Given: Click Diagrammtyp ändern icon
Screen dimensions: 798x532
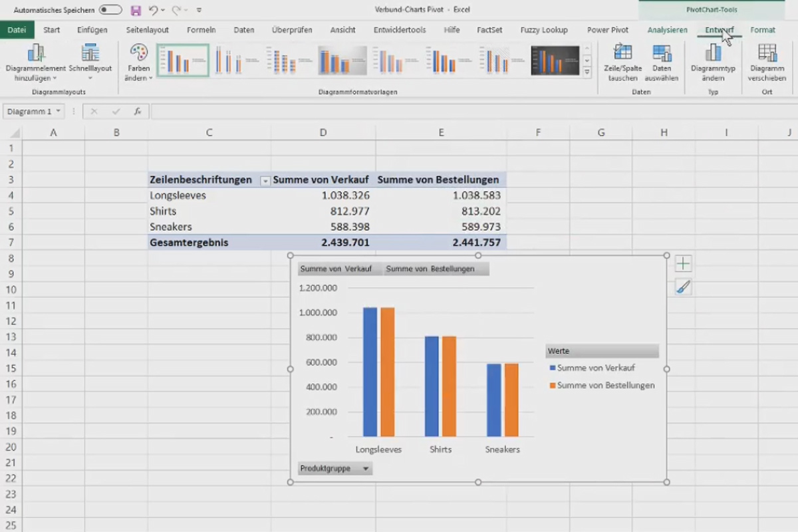Looking at the screenshot, I should coord(713,53).
